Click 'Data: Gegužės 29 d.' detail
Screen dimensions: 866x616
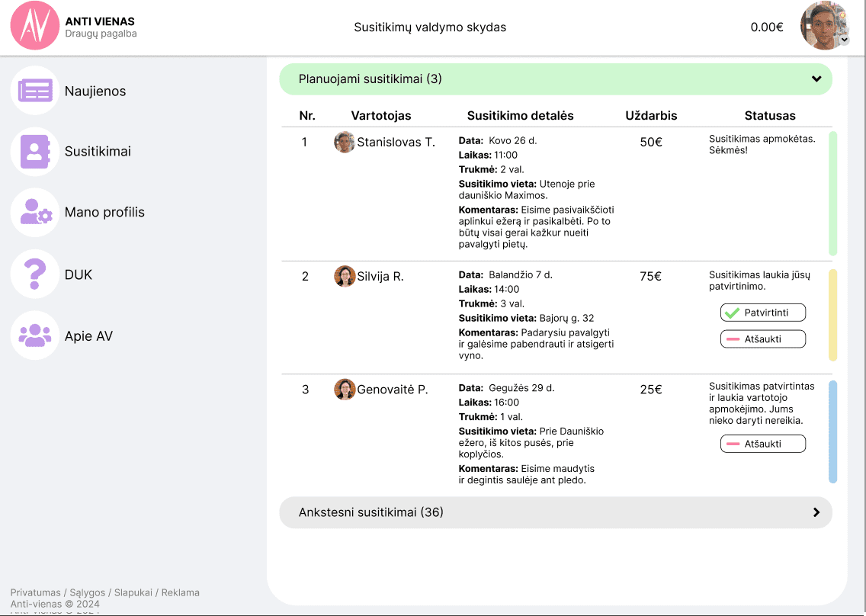pyautogui.click(x=506, y=388)
